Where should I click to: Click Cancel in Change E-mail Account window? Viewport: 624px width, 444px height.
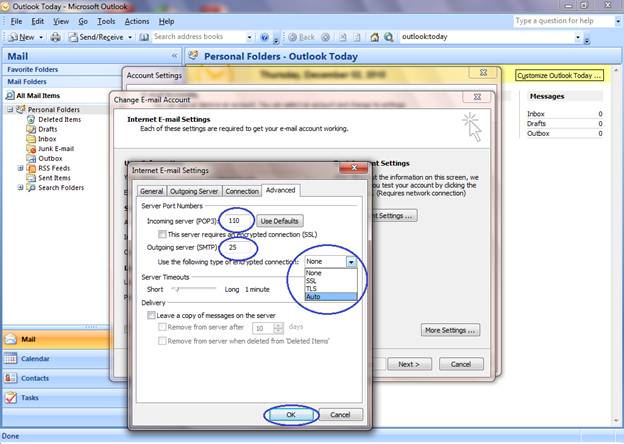461,364
